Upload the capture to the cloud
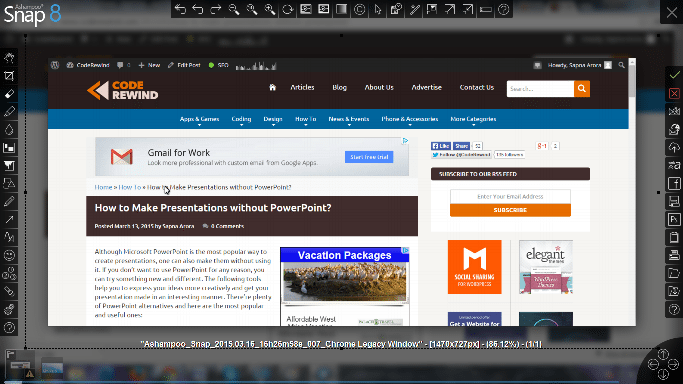 (x=674, y=148)
